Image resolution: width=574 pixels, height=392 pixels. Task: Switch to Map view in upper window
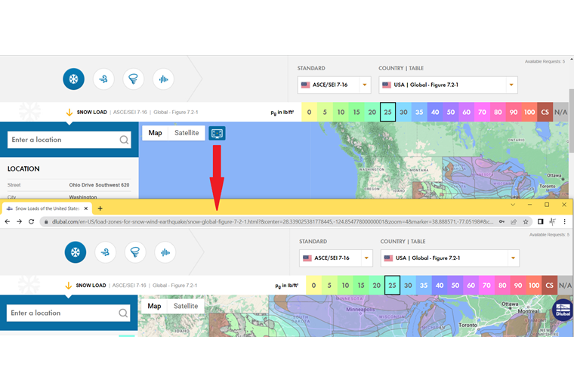pos(156,133)
